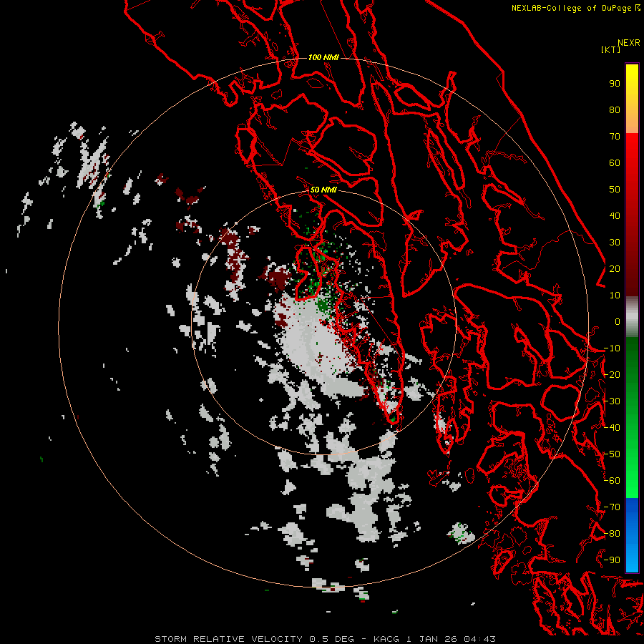Click the [KT] units label

pyautogui.click(x=610, y=49)
